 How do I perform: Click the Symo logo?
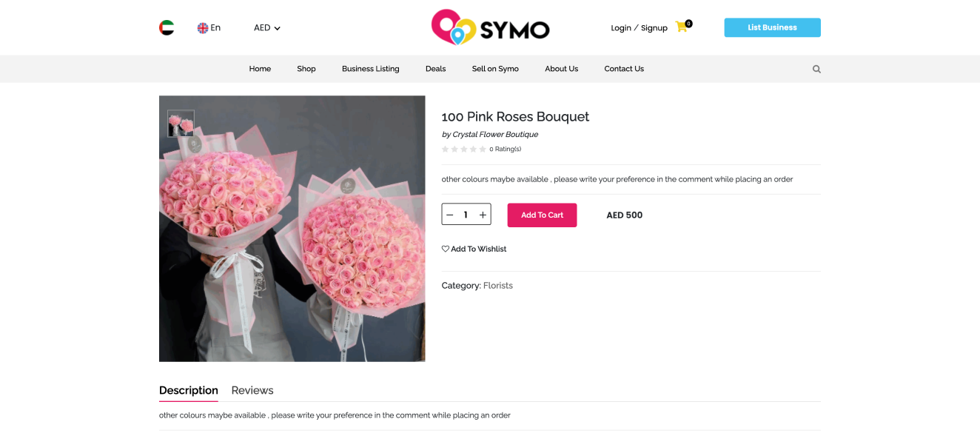click(490, 27)
